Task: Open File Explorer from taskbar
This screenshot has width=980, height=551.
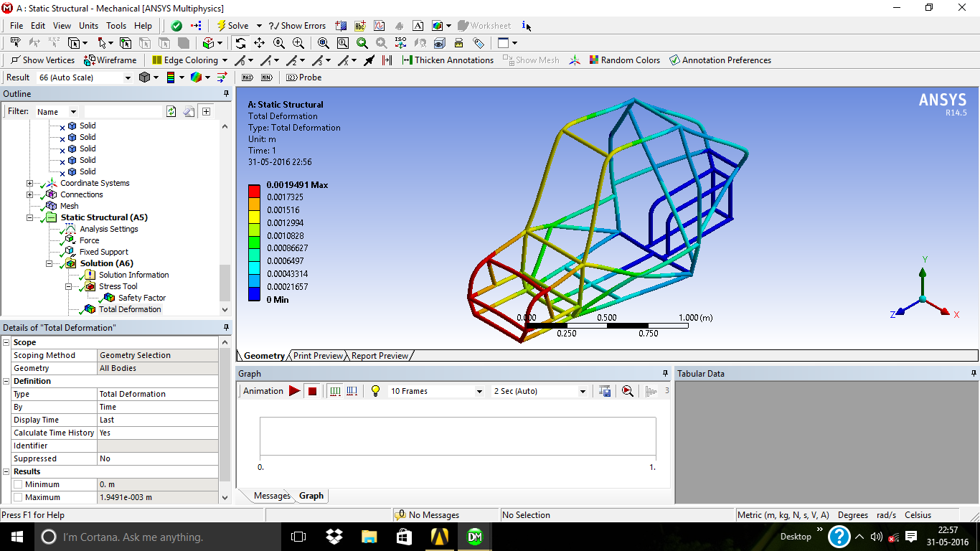Action: pos(369,537)
